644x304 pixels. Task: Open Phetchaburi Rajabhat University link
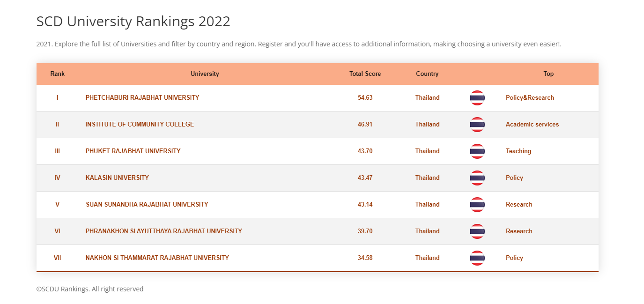pyautogui.click(x=142, y=98)
